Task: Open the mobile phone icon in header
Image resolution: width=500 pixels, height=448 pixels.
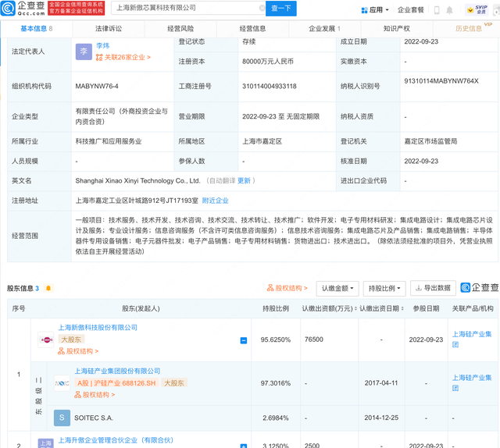Action: 437,10
